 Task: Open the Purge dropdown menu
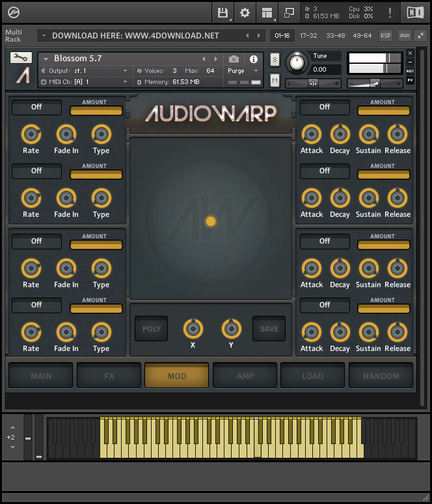click(243, 71)
